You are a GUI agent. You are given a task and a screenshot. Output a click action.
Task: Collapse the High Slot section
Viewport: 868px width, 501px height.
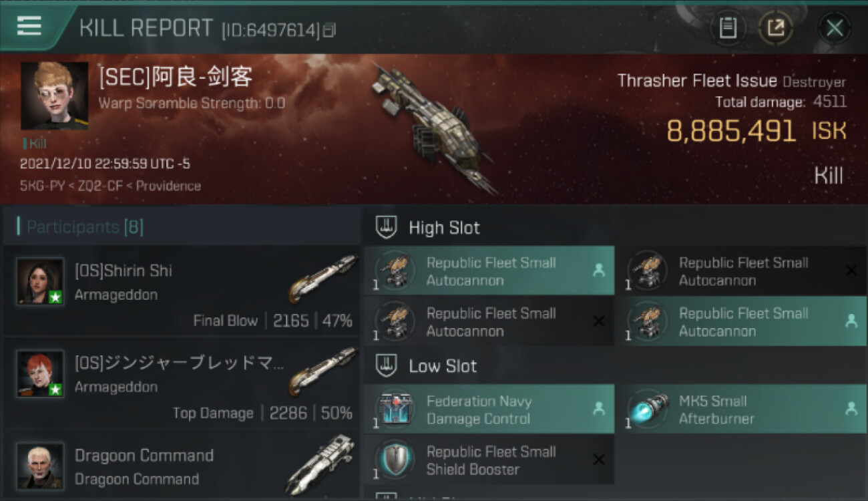click(x=427, y=228)
